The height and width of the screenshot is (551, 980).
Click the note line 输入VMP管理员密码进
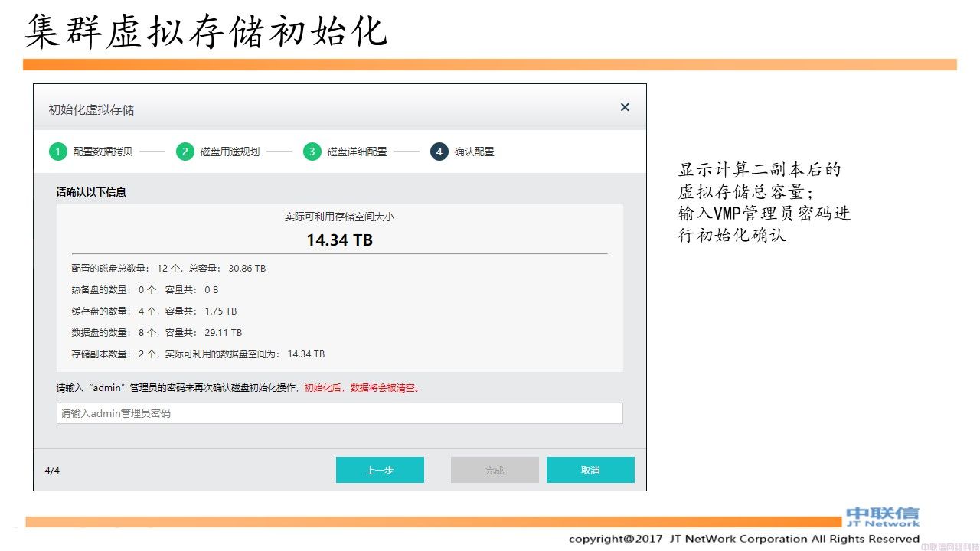[764, 213]
